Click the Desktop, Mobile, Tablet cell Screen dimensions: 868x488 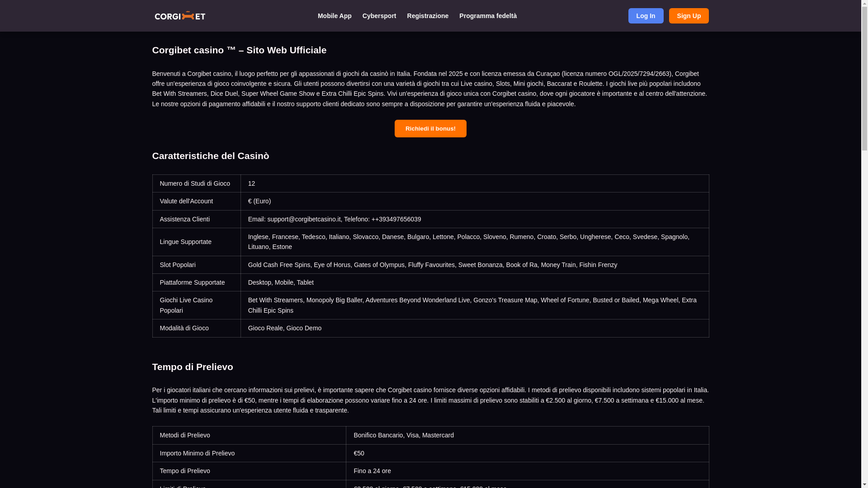click(475, 282)
